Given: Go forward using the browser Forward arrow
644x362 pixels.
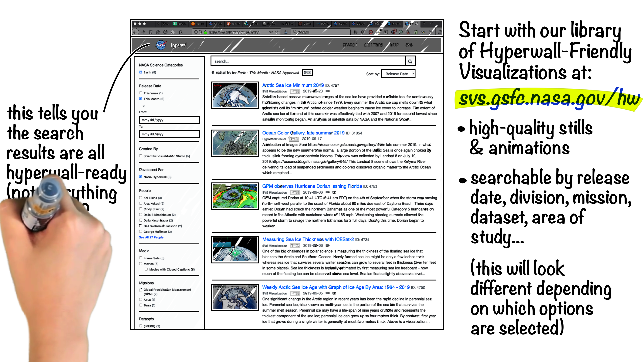Looking at the screenshot, I should (x=143, y=32).
